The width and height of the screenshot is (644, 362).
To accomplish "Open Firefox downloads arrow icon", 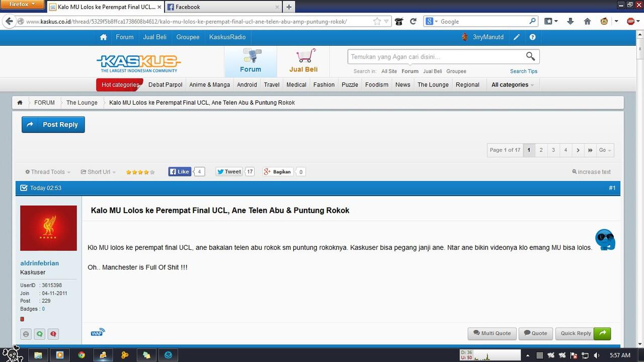I will [x=570, y=21].
